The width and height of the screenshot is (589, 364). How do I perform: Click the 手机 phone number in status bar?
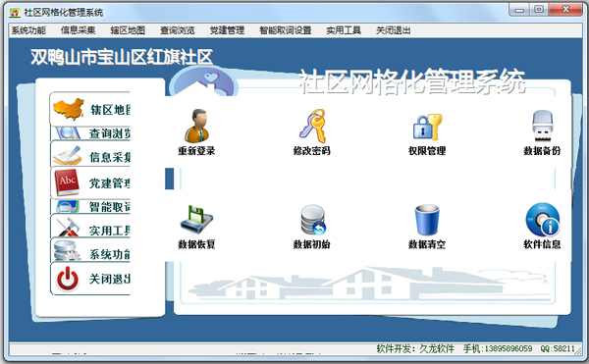click(x=498, y=348)
